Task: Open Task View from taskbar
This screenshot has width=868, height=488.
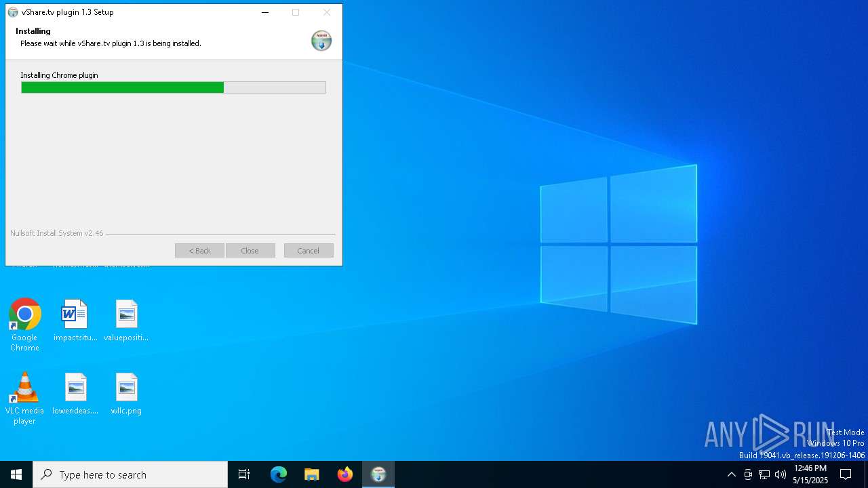Action: pos(244,474)
